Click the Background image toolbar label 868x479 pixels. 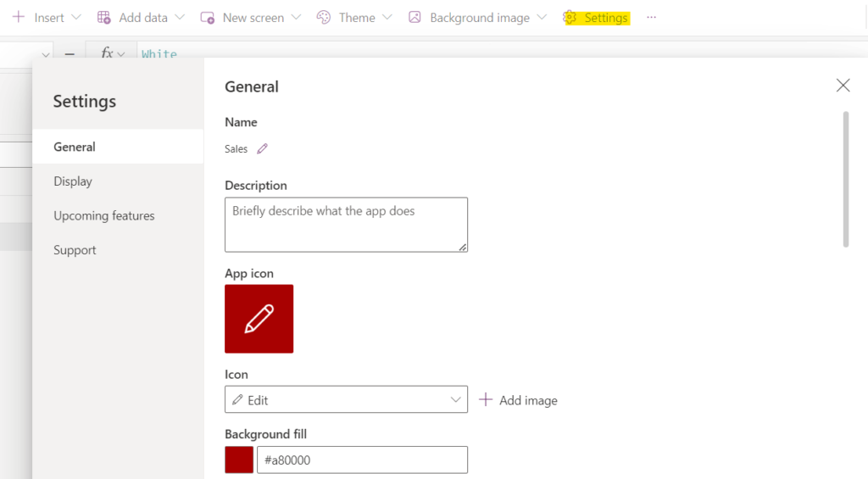click(x=480, y=18)
